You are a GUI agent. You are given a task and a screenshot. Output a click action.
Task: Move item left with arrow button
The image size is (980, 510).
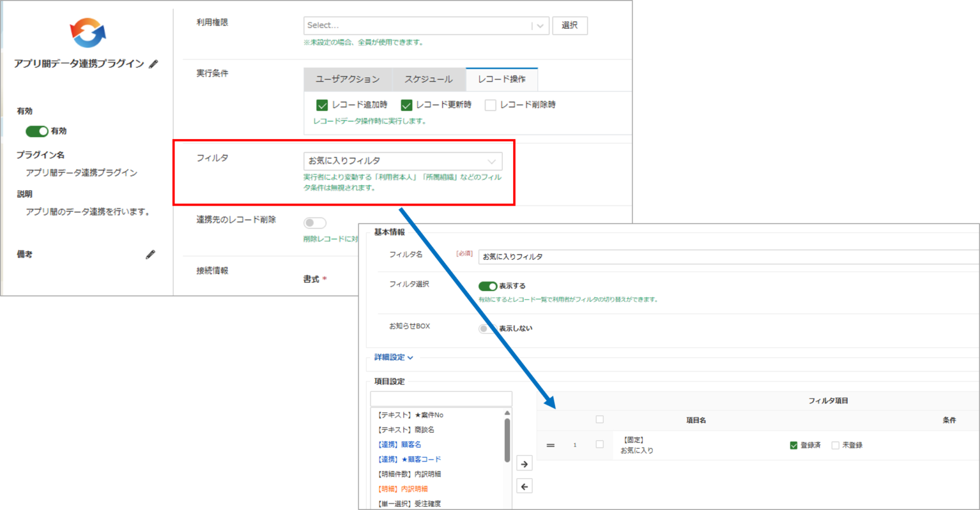tap(524, 486)
